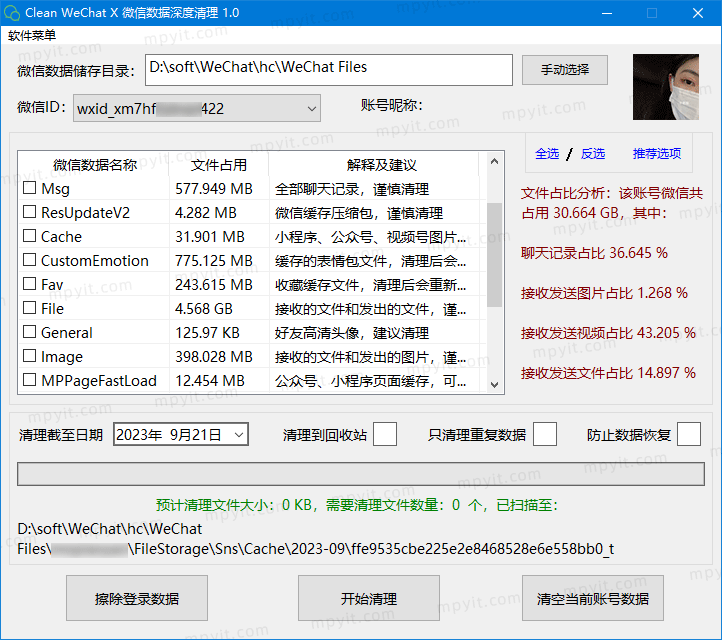Screen dimensions: 722x640
Task: Close the Clean WeChat X window
Action: tap(698, 13)
